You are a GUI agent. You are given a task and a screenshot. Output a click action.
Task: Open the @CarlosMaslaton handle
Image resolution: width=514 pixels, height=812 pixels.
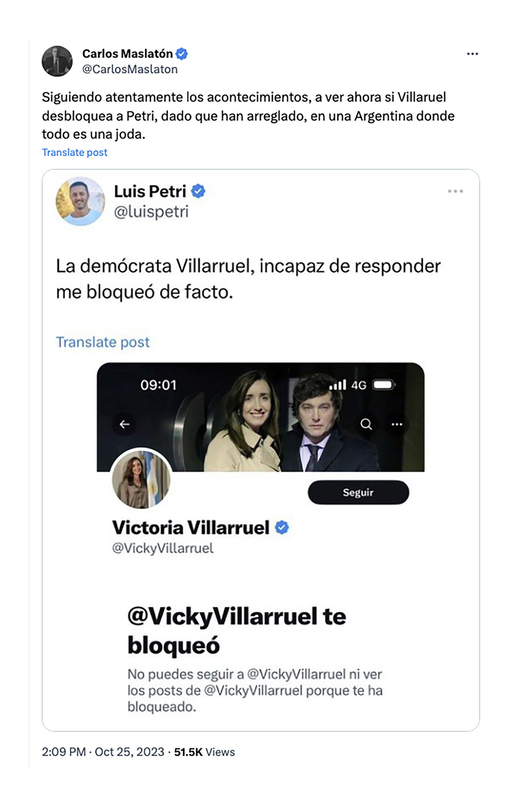point(130,69)
